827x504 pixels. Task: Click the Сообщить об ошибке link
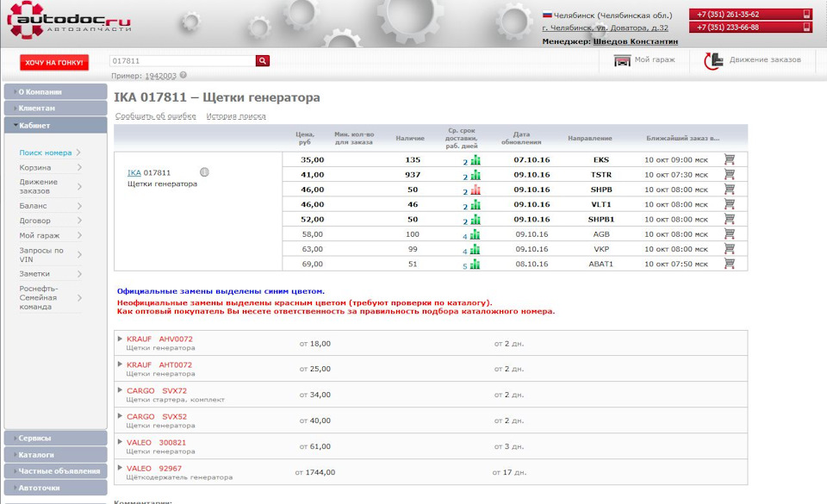156,116
